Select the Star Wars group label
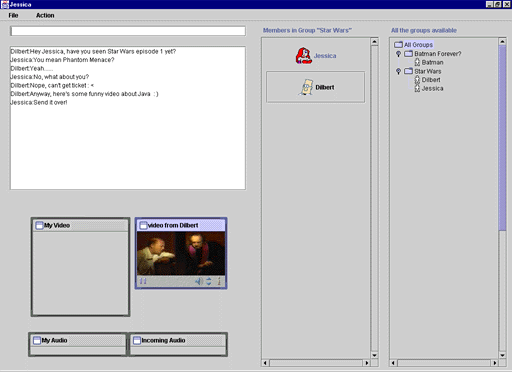The width and height of the screenshot is (512, 372). point(428,71)
